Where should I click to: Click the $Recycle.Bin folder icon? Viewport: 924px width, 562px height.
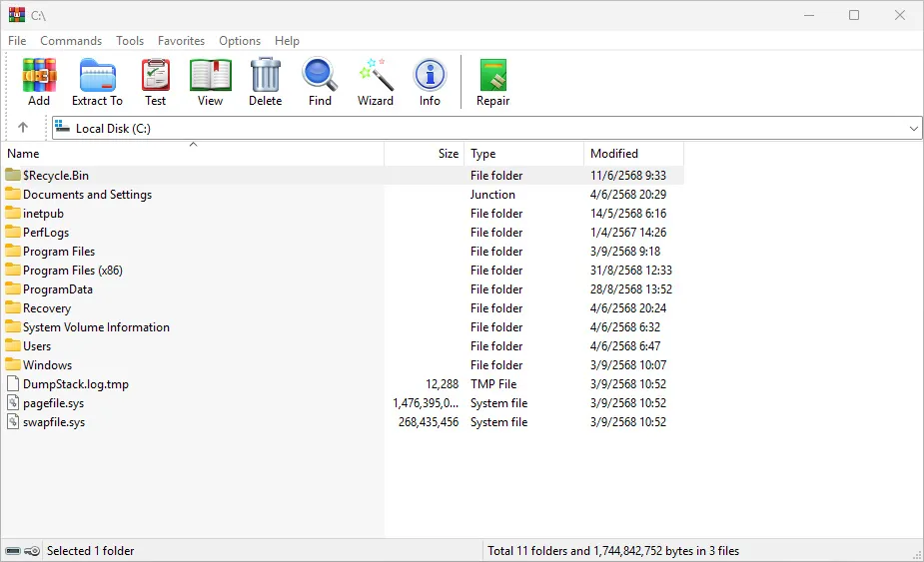13,175
